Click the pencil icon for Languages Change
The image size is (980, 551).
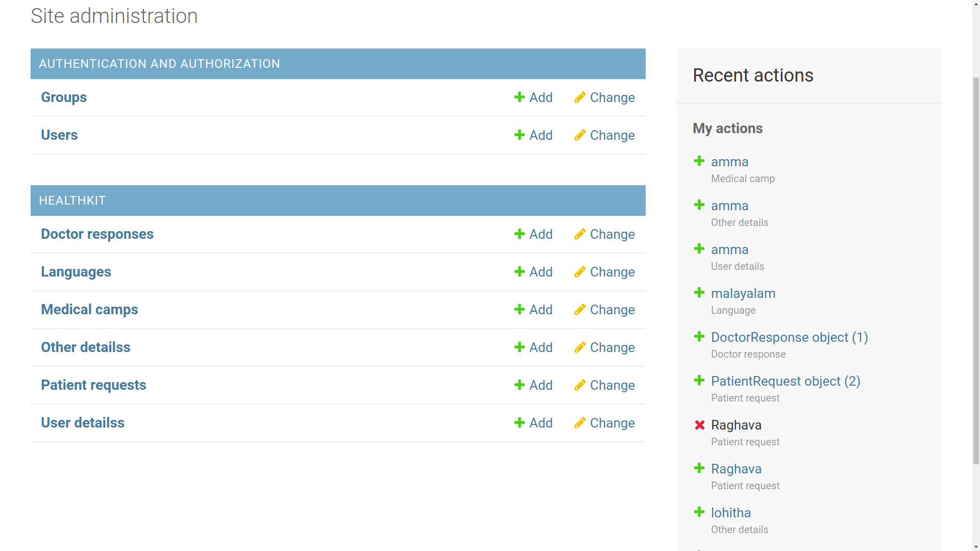[x=579, y=272]
